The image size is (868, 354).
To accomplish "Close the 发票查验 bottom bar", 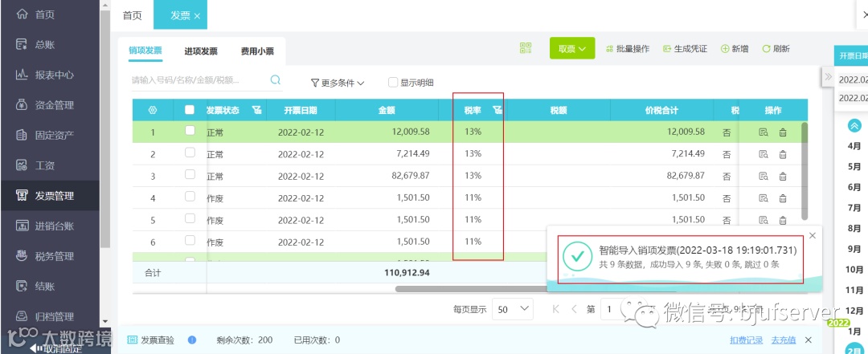I will point(809,340).
